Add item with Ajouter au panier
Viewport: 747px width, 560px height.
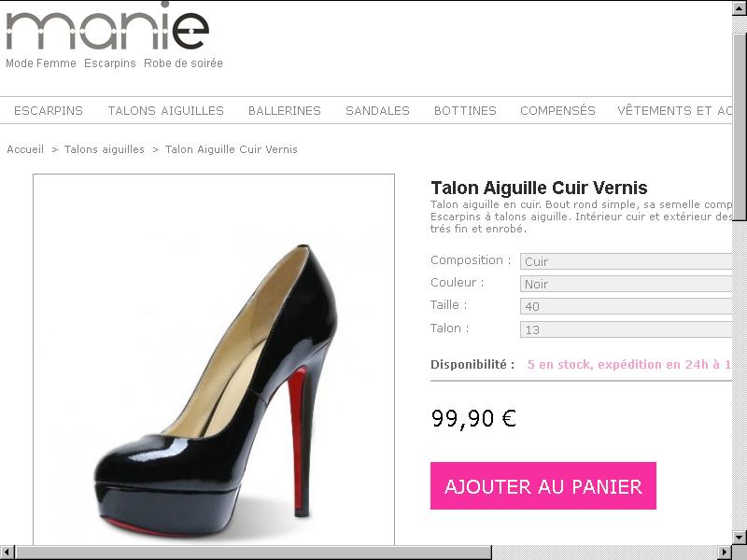pyautogui.click(x=543, y=485)
